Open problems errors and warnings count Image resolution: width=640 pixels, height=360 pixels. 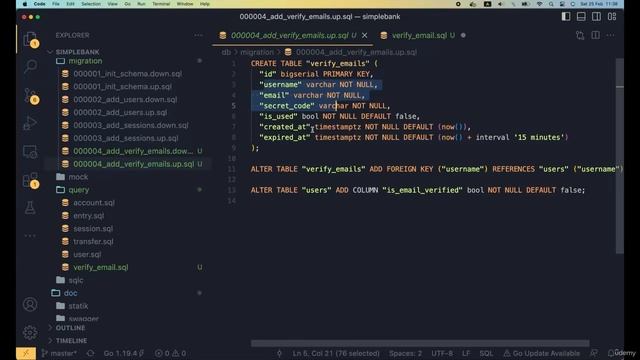[171, 353]
